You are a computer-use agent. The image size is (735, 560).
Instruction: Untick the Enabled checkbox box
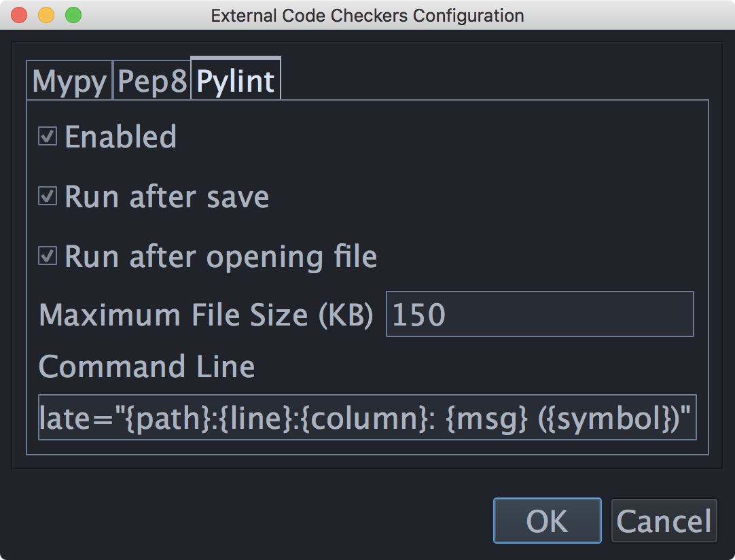[x=48, y=136]
